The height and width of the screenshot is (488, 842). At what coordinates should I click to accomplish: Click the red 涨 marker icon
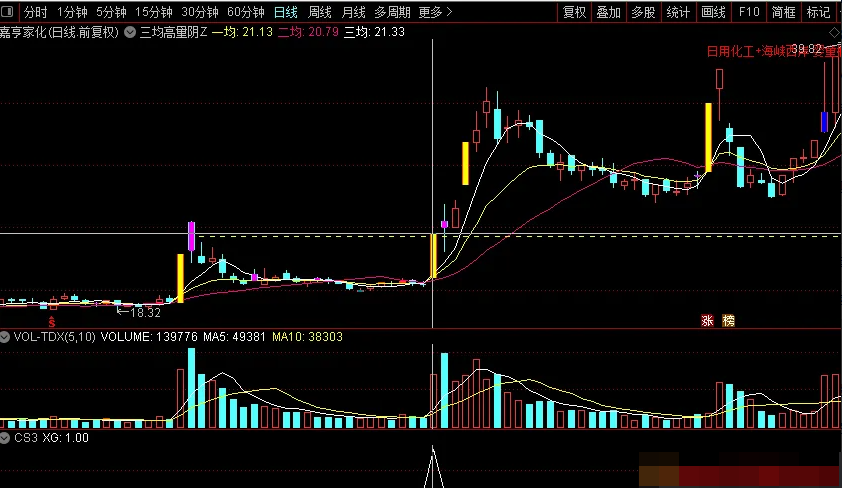(707, 321)
